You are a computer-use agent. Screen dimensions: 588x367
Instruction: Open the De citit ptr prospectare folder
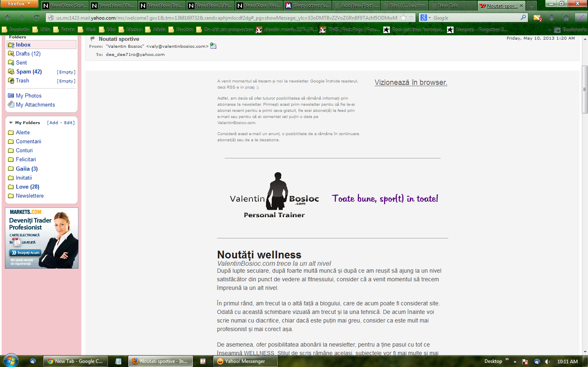225,30
